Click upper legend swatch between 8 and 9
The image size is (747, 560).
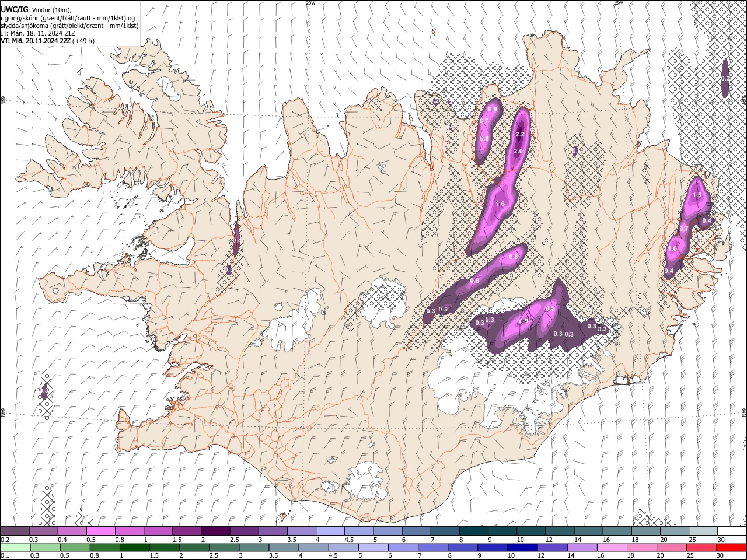pos(474,531)
